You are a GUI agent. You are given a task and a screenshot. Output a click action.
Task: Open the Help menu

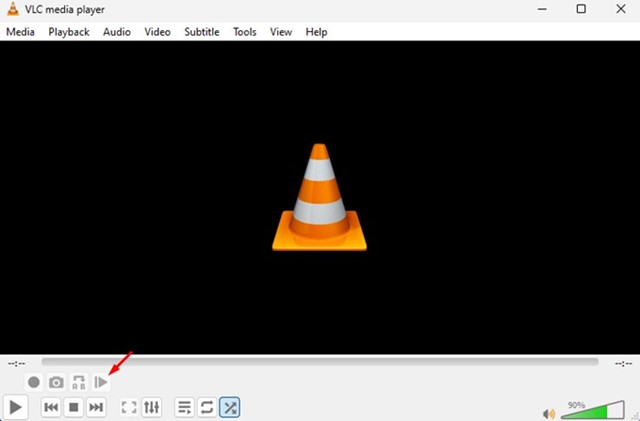316,32
